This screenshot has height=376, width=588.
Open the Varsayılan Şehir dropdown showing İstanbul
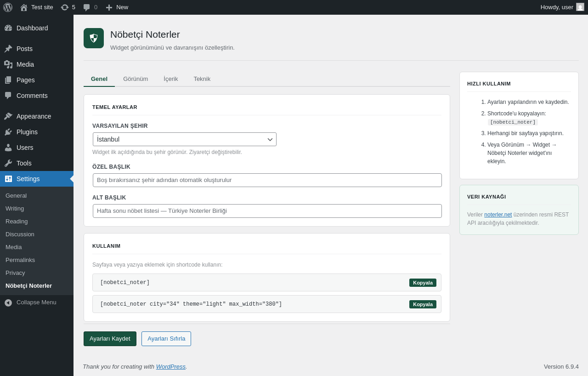pos(185,139)
